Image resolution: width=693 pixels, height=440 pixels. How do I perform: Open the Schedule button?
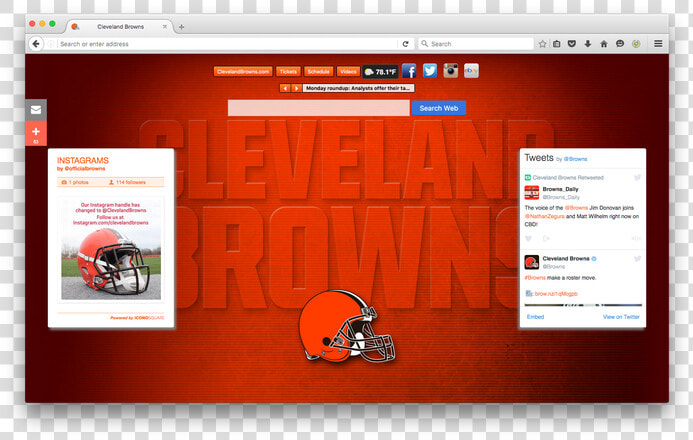[x=319, y=72]
